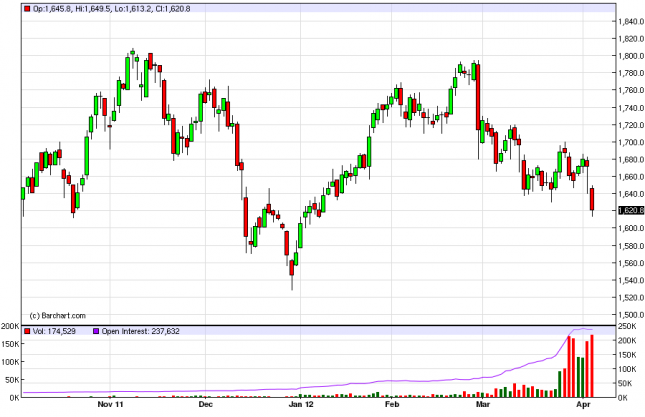Click 200K on the left volume axis
This screenshot has width=645, height=417.
coord(11,327)
